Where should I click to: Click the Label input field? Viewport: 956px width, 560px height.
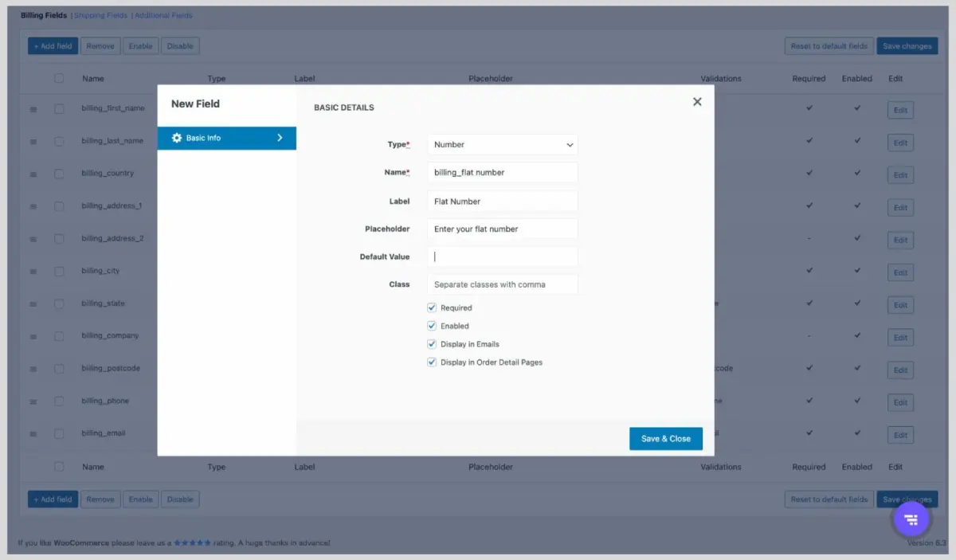[503, 201]
